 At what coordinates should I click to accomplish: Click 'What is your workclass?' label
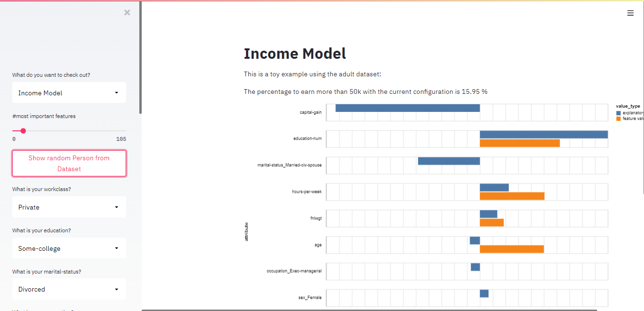pyautogui.click(x=42, y=189)
